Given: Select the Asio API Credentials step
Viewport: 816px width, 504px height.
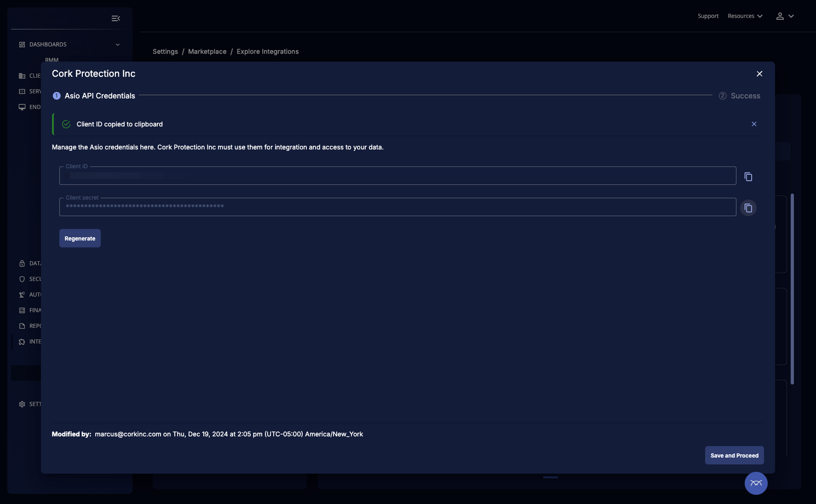Looking at the screenshot, I should [94, 96].
